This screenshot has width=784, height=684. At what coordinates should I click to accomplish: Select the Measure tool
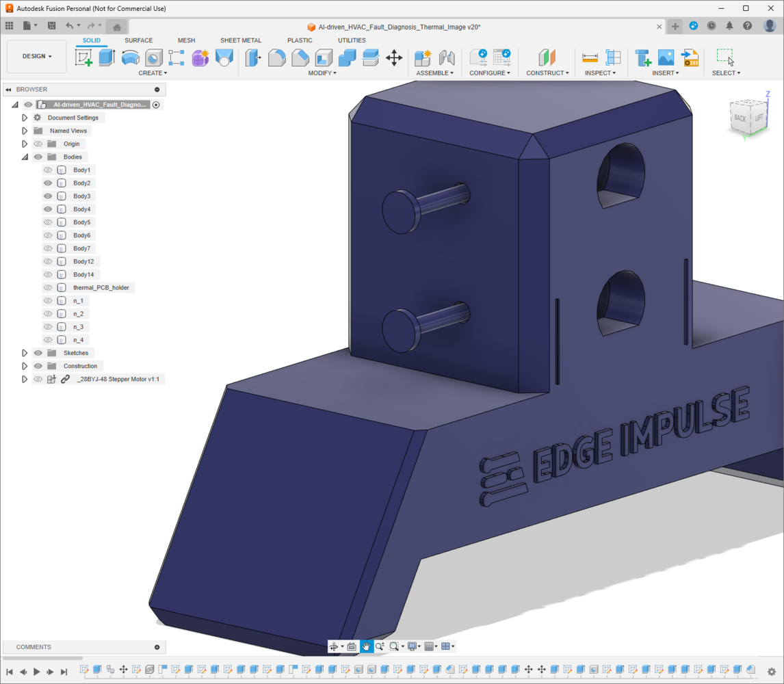click(x=590, y=57)
